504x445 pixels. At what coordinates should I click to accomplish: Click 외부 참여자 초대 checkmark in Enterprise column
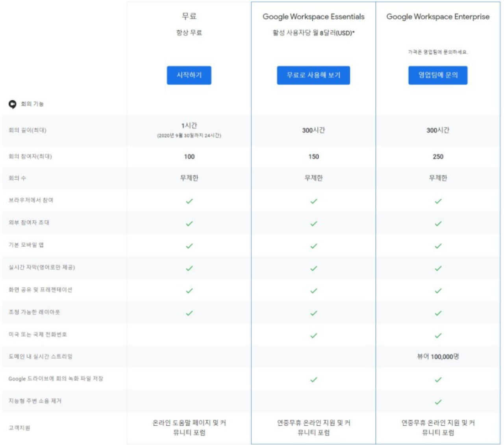point(438,223)
